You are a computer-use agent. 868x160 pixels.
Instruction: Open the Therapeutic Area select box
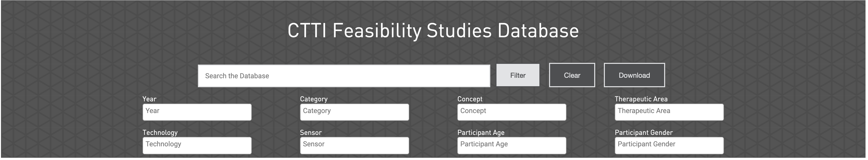[669, 112]
